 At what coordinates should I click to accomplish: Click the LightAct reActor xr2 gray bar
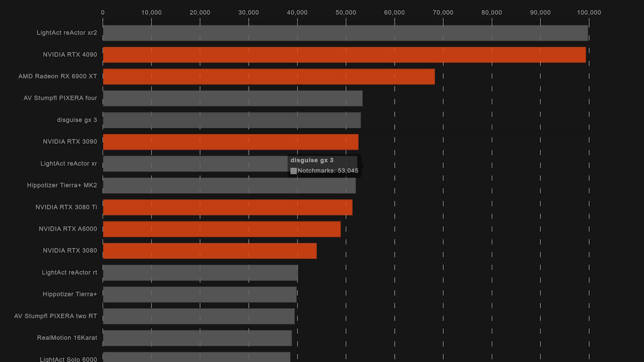point(345,33)
